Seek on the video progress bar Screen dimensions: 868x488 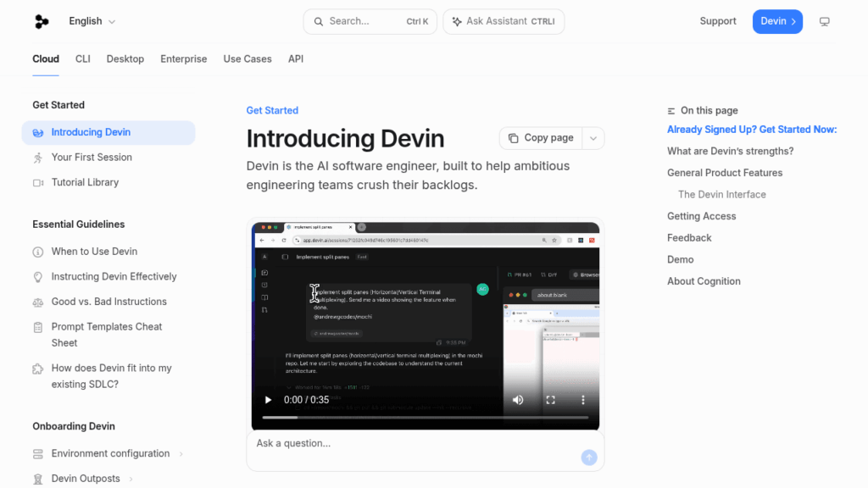tap(426, 418)
